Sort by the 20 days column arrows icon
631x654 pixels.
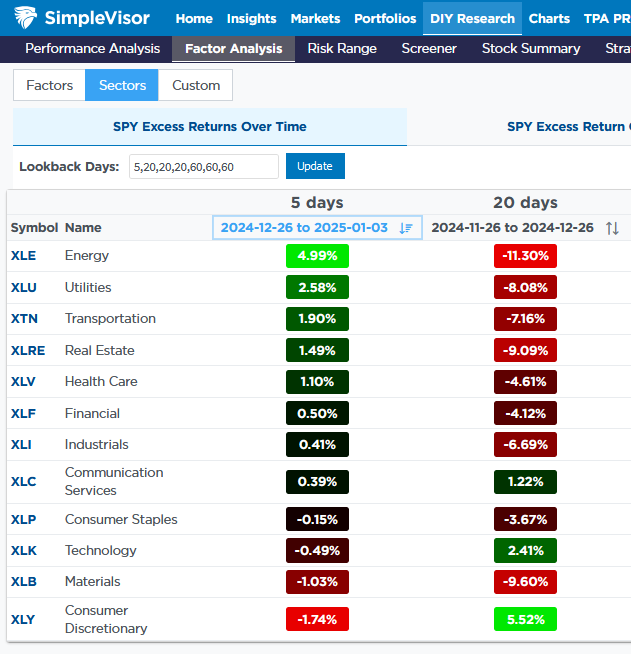[612, 228]
